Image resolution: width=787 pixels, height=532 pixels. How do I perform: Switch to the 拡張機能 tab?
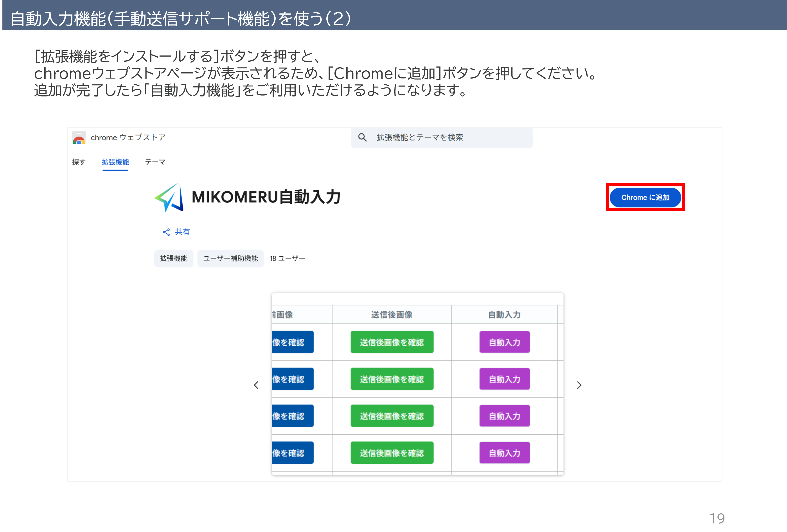click(x=115, y=162)
